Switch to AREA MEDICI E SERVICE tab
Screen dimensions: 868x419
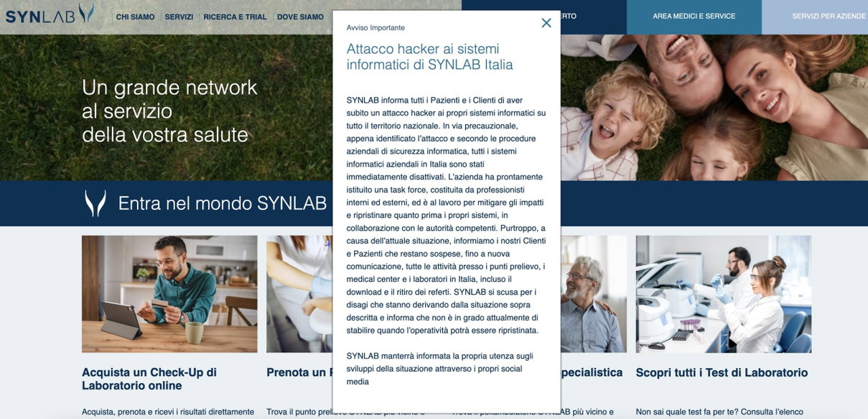(694, 17)
